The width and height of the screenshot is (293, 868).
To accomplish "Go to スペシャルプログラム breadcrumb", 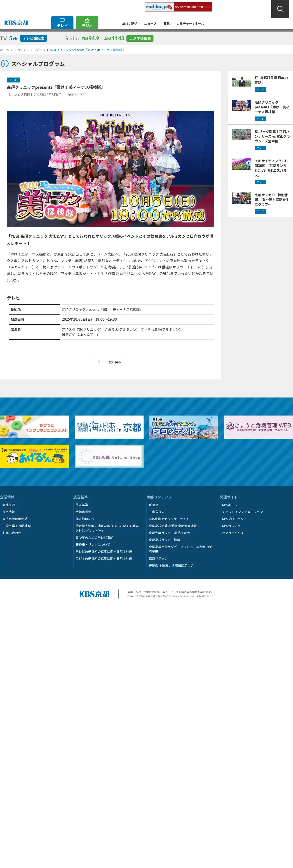I will tap(29, 50).
